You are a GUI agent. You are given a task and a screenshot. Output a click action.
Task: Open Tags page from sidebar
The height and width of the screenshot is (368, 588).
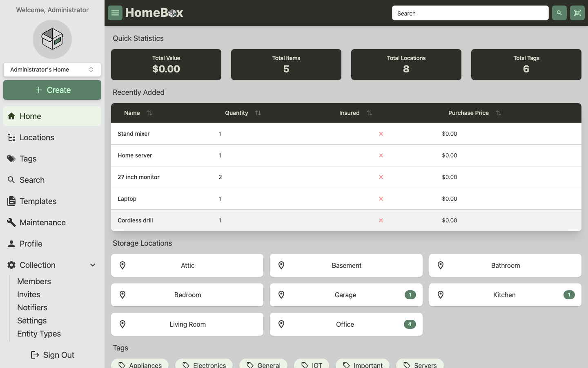(52, 159)
